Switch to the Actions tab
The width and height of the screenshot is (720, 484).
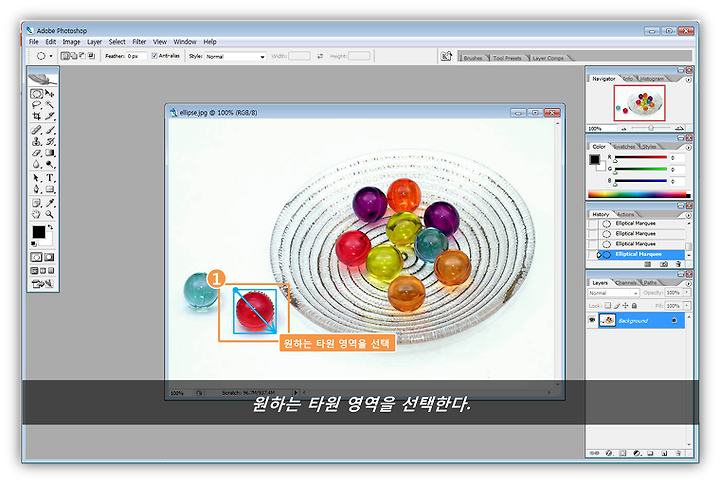coord(625,214)
